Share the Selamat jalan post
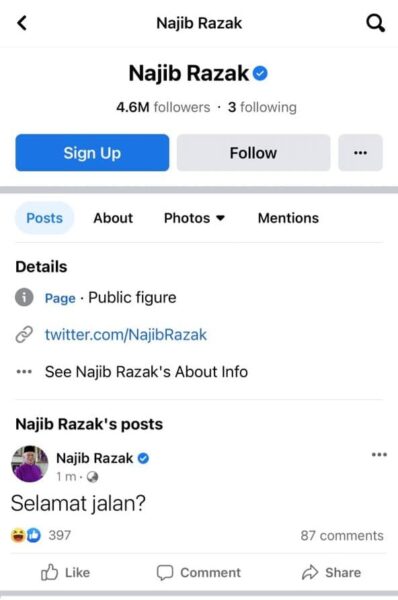The image size is (398, 600). point(331,572)
